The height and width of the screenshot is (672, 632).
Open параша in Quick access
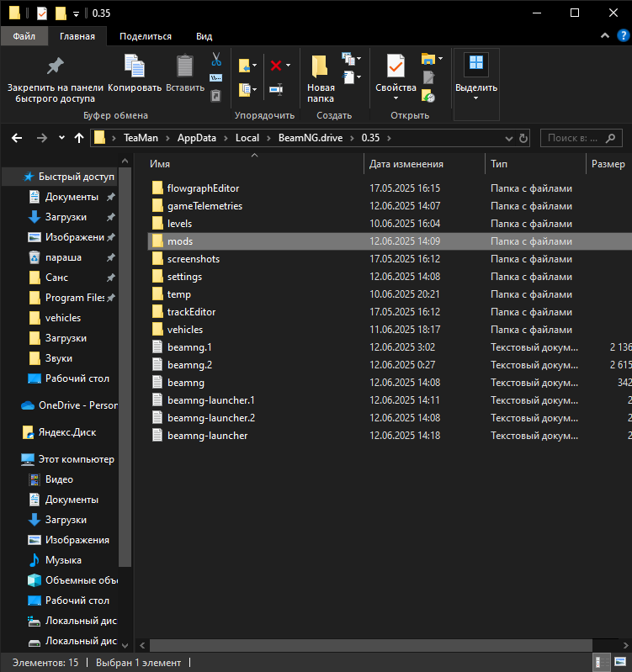[x=63, y=257]
